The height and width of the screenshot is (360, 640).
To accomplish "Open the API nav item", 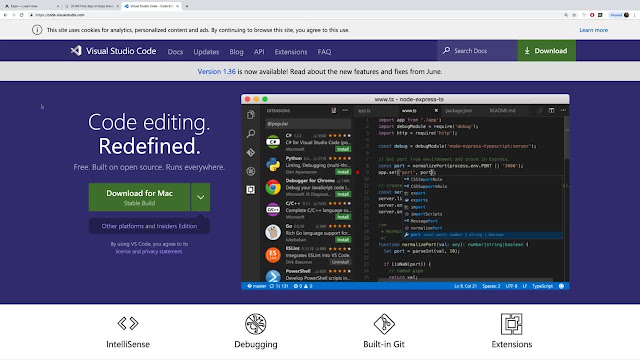I will click(x=259, y=52).
